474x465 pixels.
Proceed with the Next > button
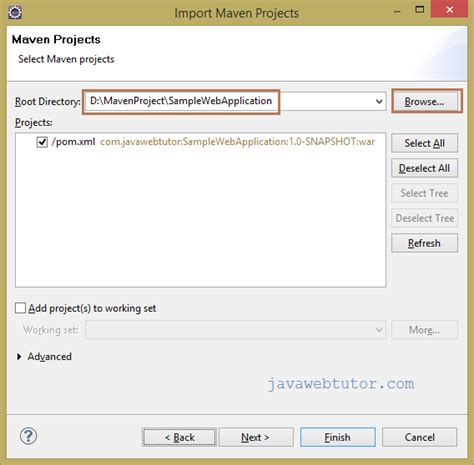click(x=256, y=437)
